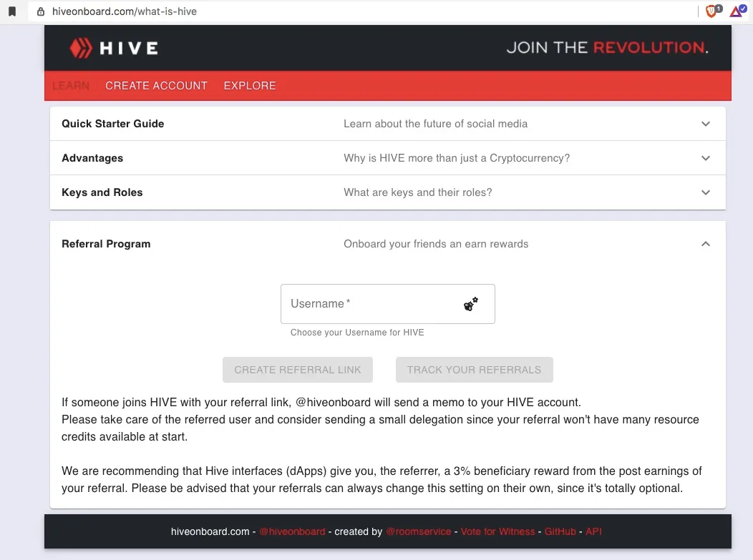Open the @hiveonboard footer link
Viewport: 753px width, 560px height.
click(292, 531)
